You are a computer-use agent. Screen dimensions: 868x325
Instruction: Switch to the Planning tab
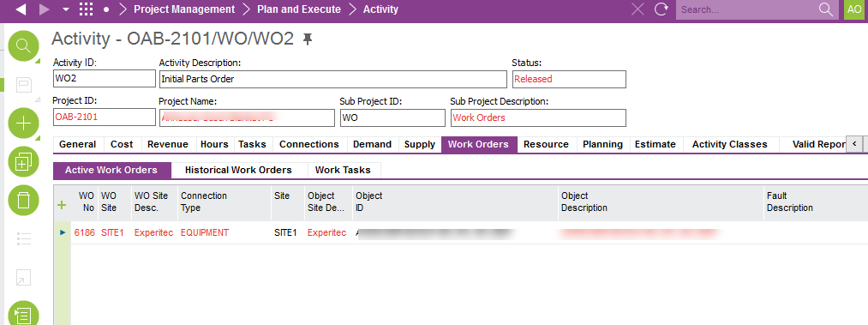click(603, 145)
